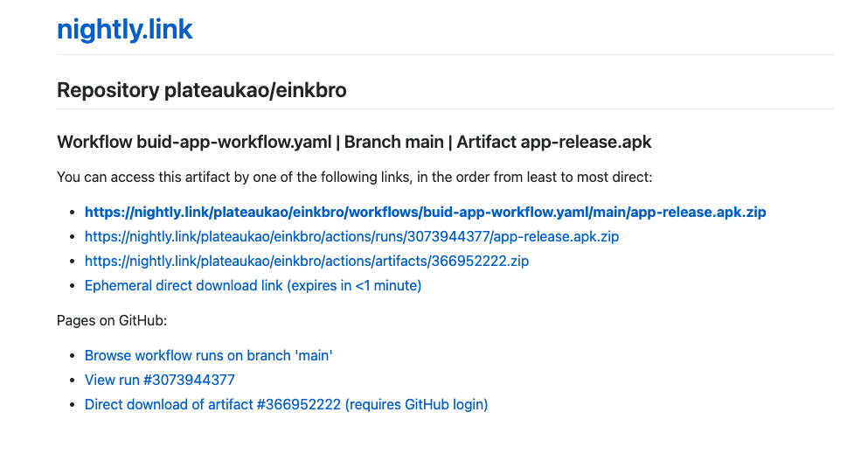Open the bold buid-app-workflow.yaml main app-release.apk.zip link
868x454 pixels.
coord(425,212)
